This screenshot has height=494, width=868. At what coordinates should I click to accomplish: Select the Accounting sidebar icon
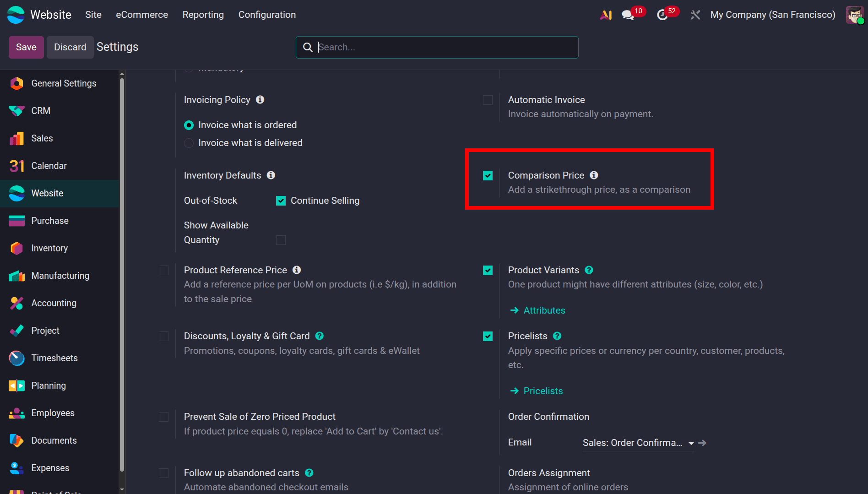16,303
